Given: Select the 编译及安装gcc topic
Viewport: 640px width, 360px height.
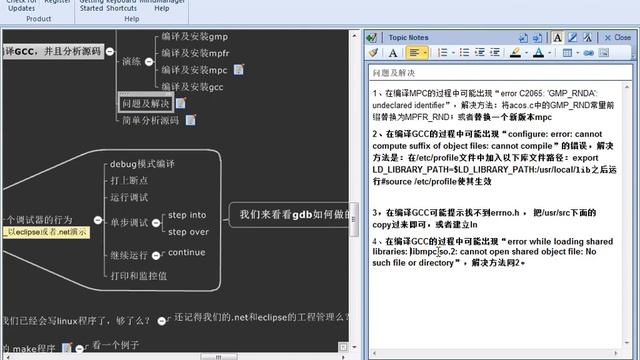Looking at the screenshot, I should click(x=192, y=87).
